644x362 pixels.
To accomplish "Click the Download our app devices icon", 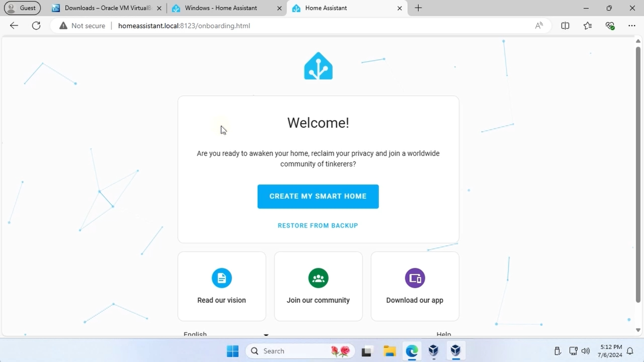I will 415,278.
